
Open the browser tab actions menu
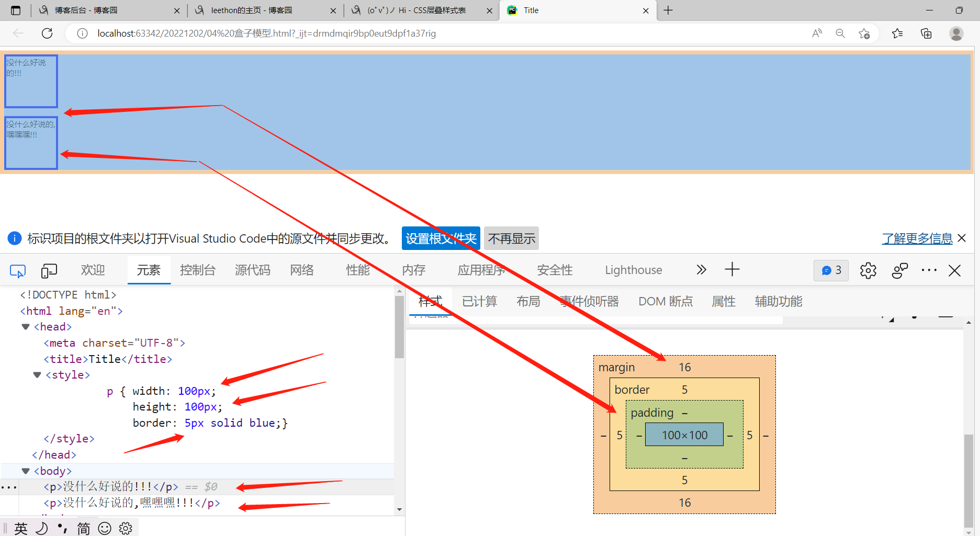[x=16, y=10]
